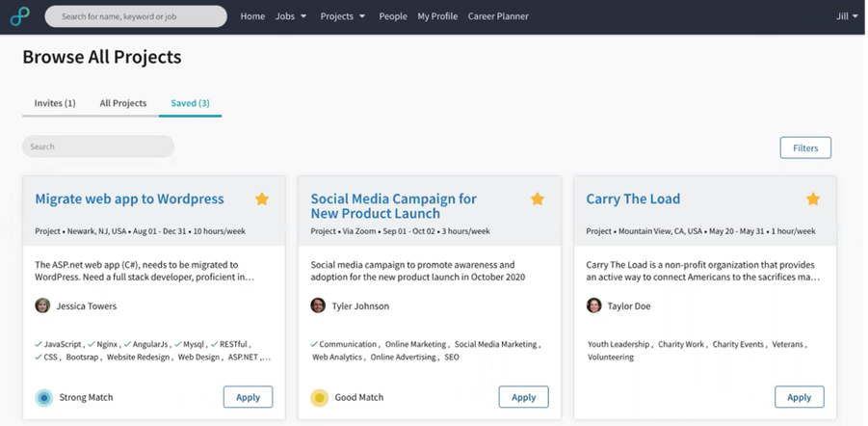Apply to Migrate web app to Wordpress project
Viewport: 868px width, 426px height.
[248, 397]
